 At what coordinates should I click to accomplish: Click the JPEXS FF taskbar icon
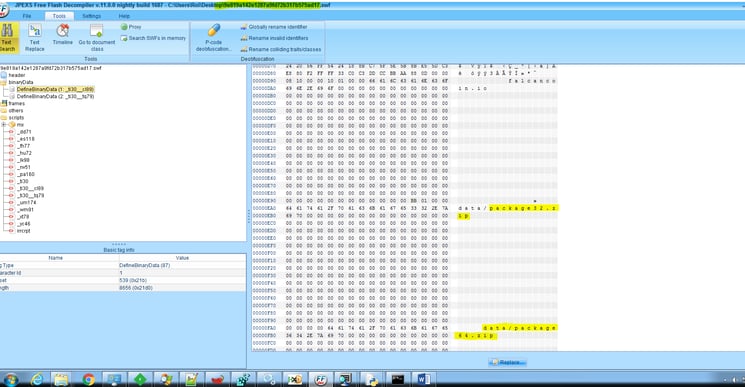320,379
